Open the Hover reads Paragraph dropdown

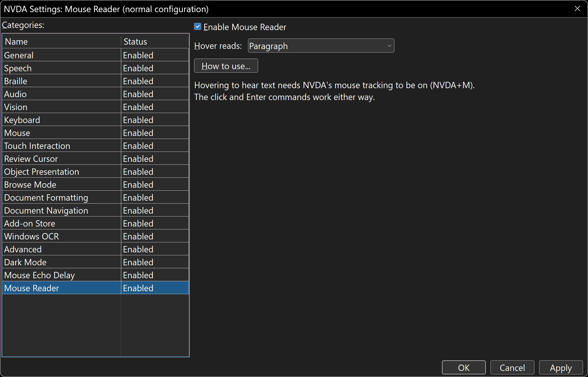click(x=321, y=46)
